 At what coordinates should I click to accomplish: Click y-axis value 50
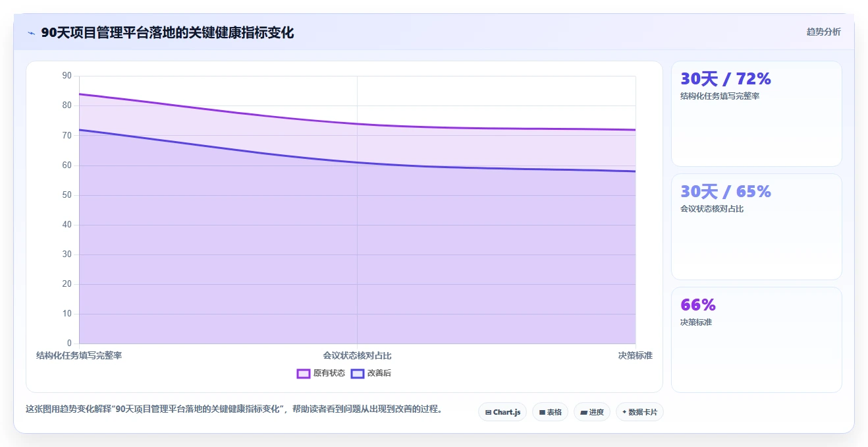pyautogui.click(x=67, y=195)
